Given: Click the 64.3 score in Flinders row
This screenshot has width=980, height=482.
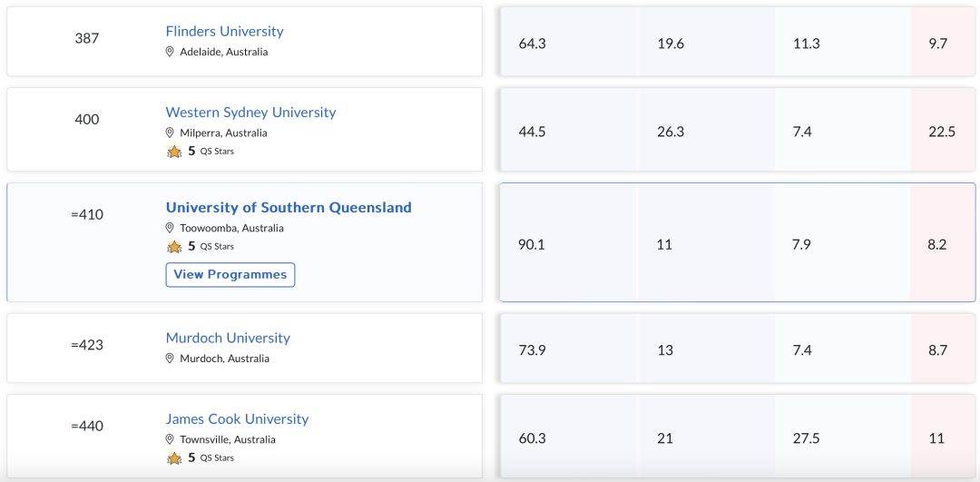Looking at the screenshot, I should click(532, 44).
